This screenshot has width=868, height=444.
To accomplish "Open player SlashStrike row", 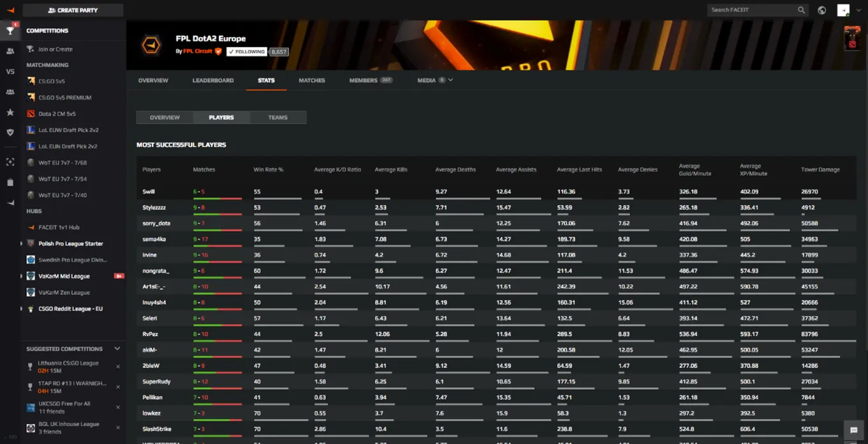I will point(496,429).
